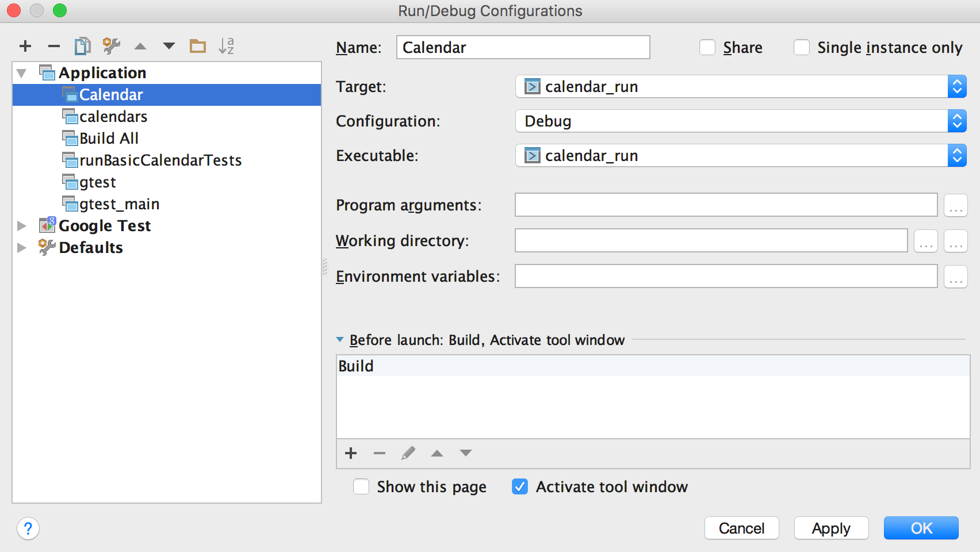
Task: Click the copy configuration icon
Action: 82,46
